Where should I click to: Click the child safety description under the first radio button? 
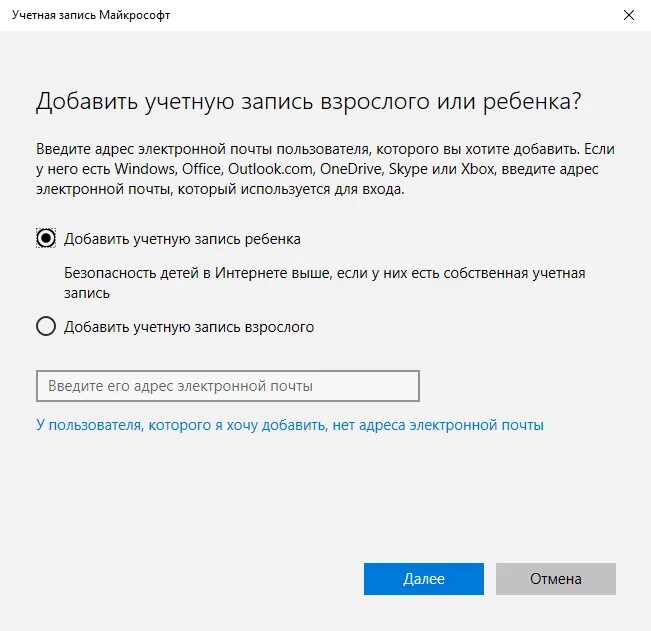(x=325, y=283)
